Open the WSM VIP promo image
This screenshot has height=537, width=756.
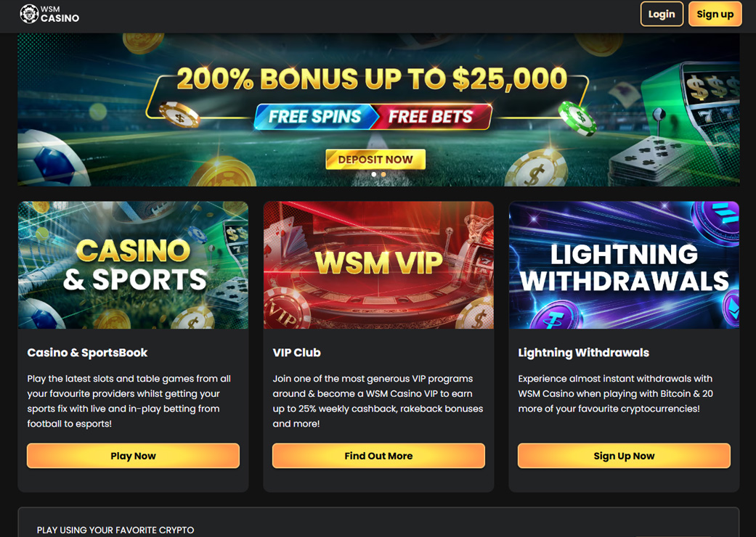pyautogui.click(x=378, y=265)
